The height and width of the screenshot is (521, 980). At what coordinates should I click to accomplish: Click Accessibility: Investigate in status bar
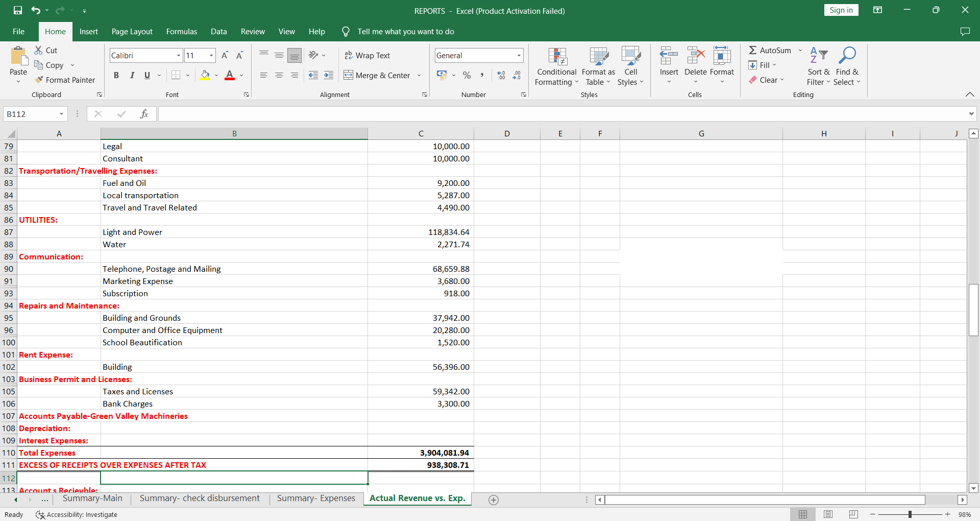pyautogui.click(x=77, y=514)
